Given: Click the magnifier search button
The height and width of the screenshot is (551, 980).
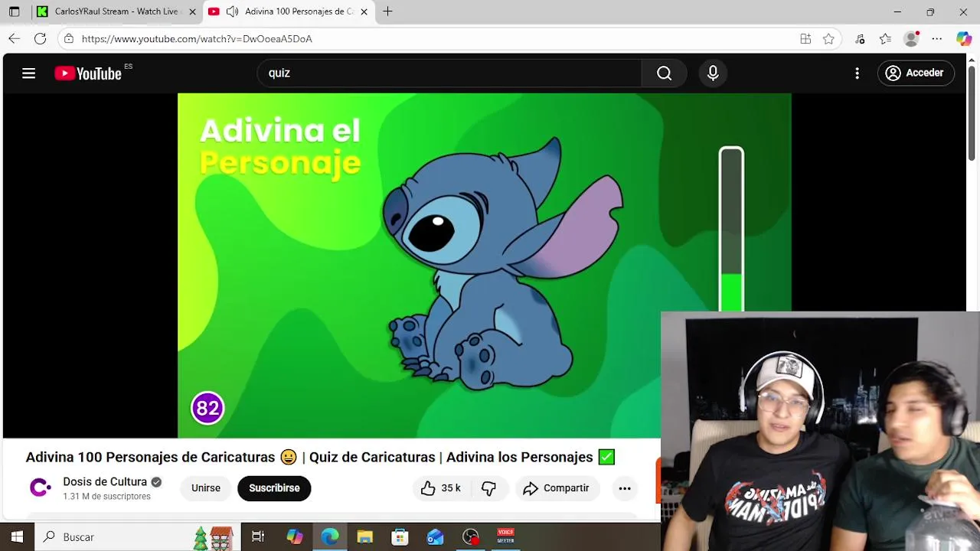Looking at the screenshot, I should pos(664,73).
